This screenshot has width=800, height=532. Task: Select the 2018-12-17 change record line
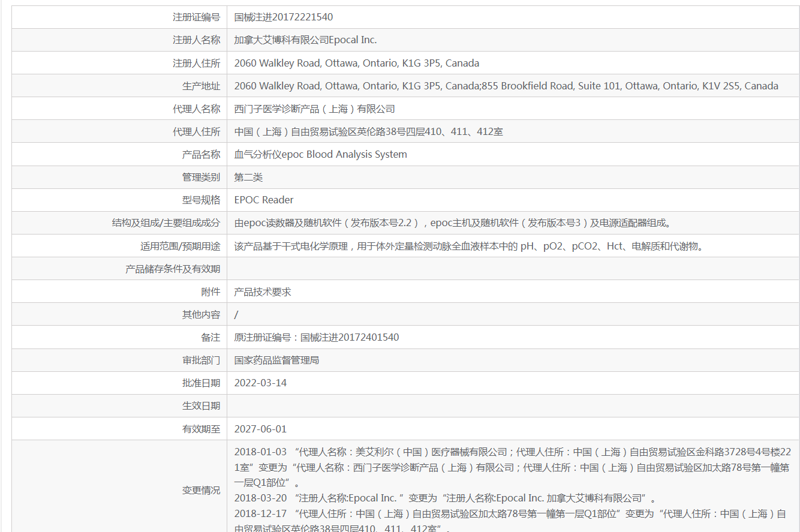point(511,521)
